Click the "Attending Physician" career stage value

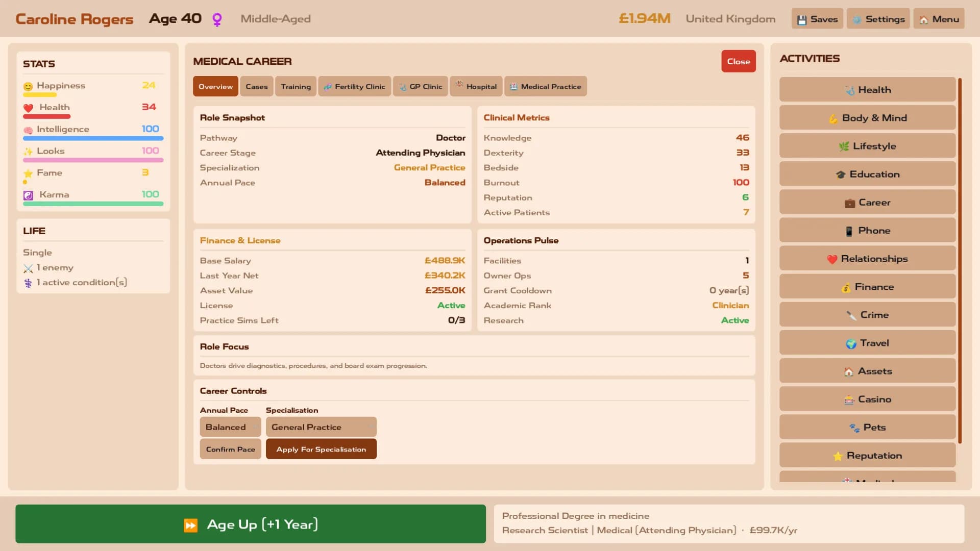(420, 153)
